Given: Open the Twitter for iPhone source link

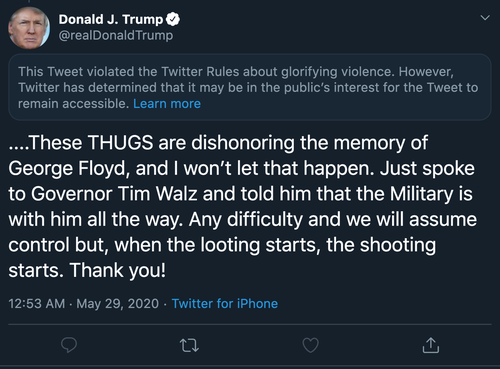Looking at the screenshot, I should click(225, 304).
